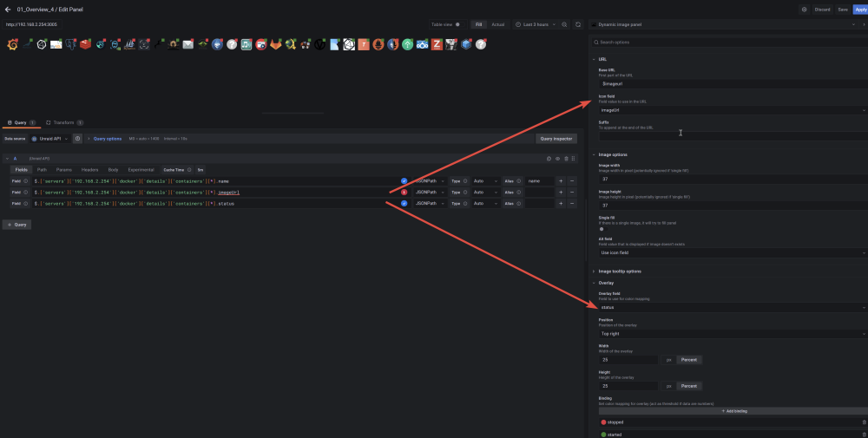Grab the query A drag handle icon
The height and width of the screenshot is (438, 868).
click(x=574, y=159)
